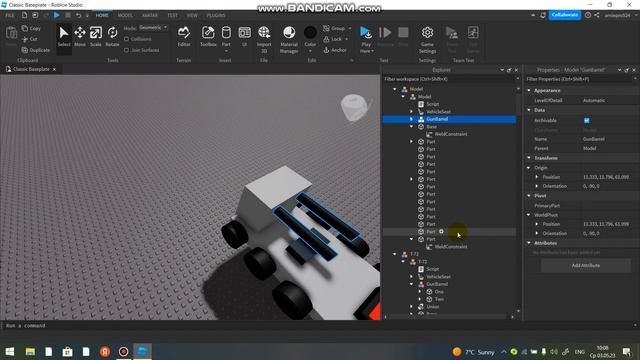The image size is (640, 360).
Task: Activate the Rotate tool
Action: pos(112,37)
